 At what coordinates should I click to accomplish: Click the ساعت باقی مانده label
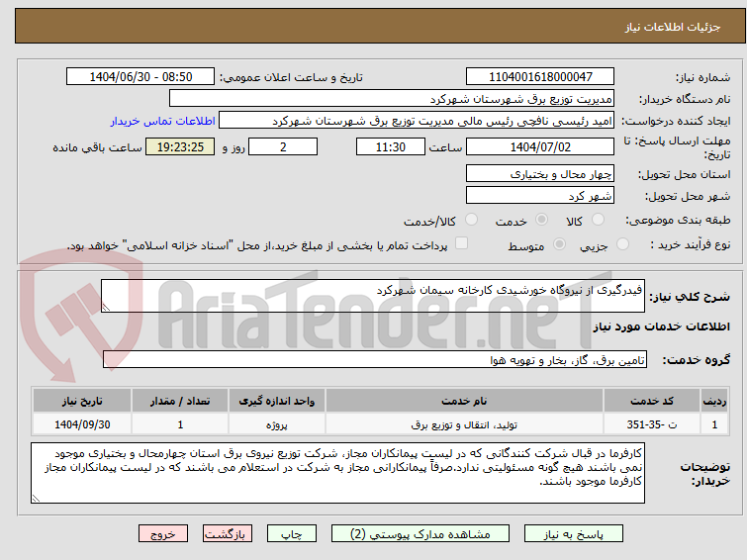click(x=97, y=147)
